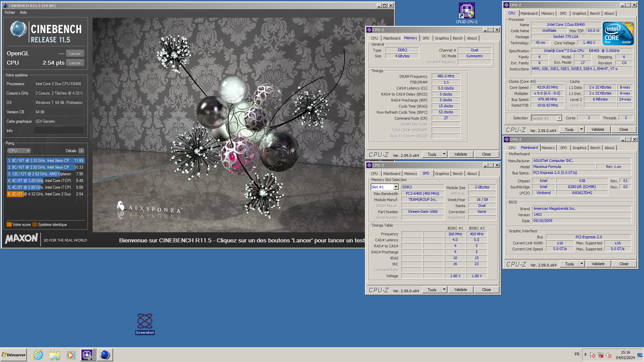Open Tools dropdown arrow in SPD window
The image size is (644, 362).
pos(444,290)
